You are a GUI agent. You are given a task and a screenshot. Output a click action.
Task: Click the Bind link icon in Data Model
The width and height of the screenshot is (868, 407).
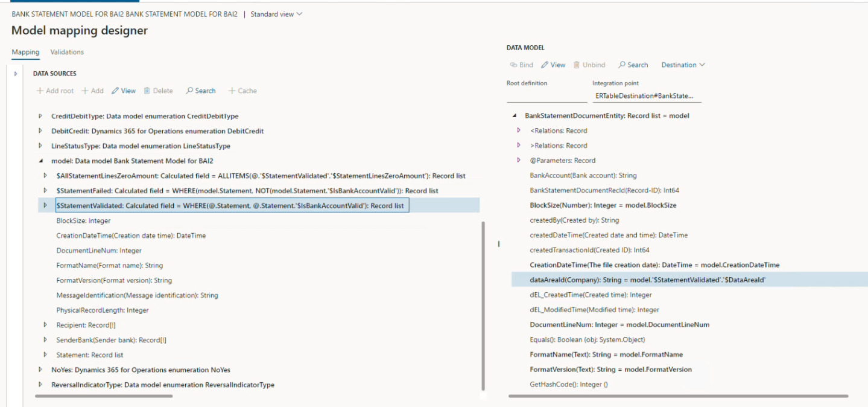pyautogui.click(x=513, y=65)
